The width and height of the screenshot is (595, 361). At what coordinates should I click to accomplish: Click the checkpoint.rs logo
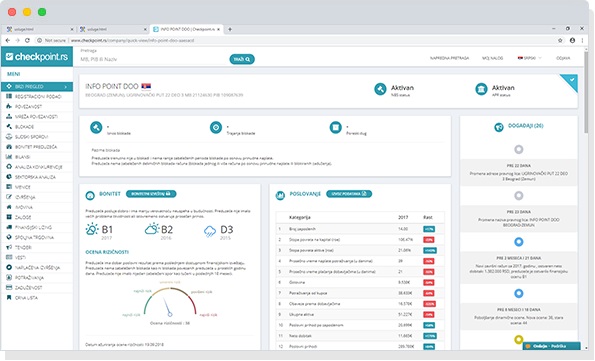coord(37,57)
